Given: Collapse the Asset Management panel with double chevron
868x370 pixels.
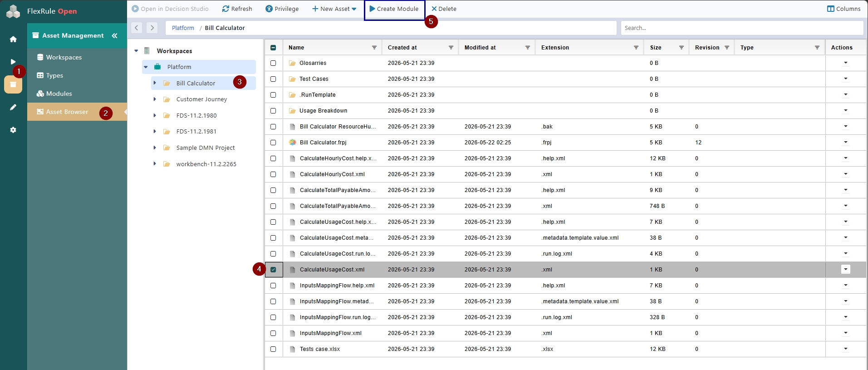Looking at the screenshot, I should [114, 35].
